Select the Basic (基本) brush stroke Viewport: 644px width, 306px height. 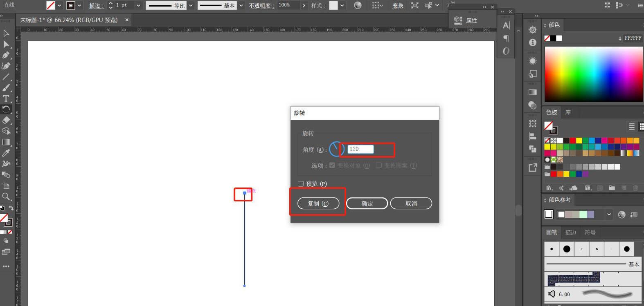pyautogui.click(x=593, y=264)
